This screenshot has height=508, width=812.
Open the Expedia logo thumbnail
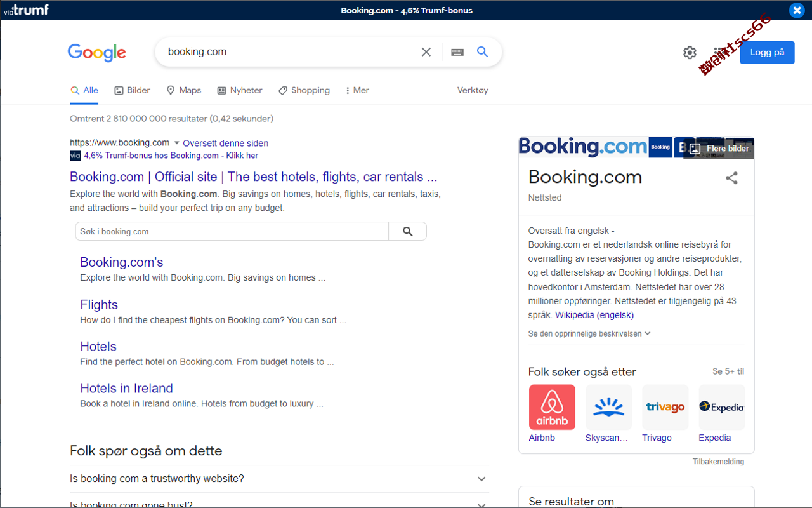pyautogui.click(x=722, y=407)
